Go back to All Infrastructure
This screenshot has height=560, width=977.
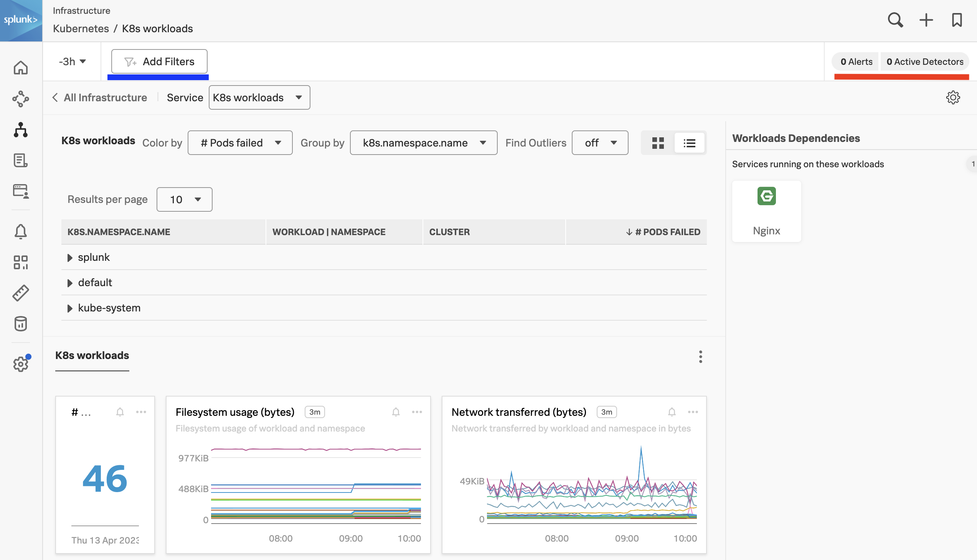[x=100, y=98]
